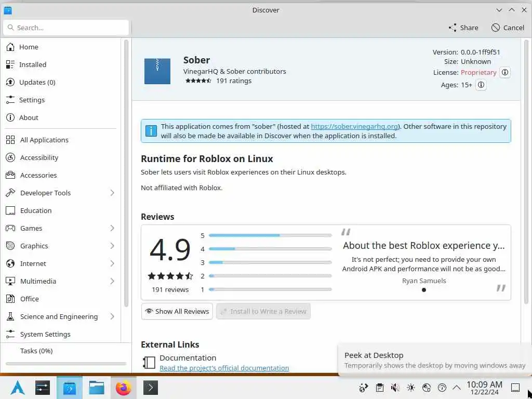
Task: Expand the Graphics category arrow
Action: [112, 246]
